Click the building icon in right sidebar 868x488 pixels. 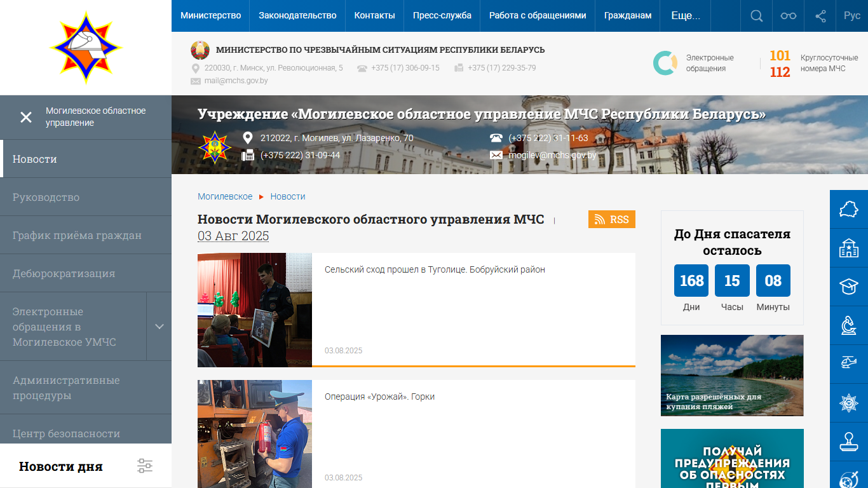click(848, 248)
